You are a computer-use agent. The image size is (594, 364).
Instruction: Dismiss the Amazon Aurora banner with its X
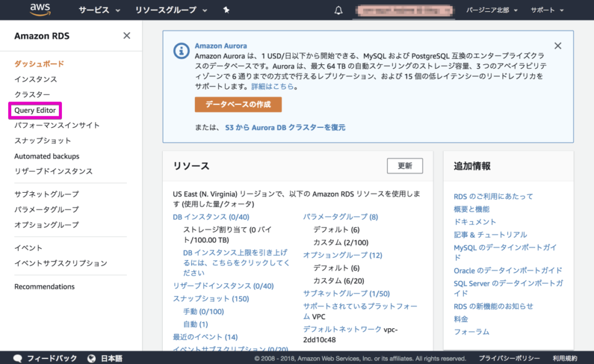pyautogui.click(x=557, y=45)
